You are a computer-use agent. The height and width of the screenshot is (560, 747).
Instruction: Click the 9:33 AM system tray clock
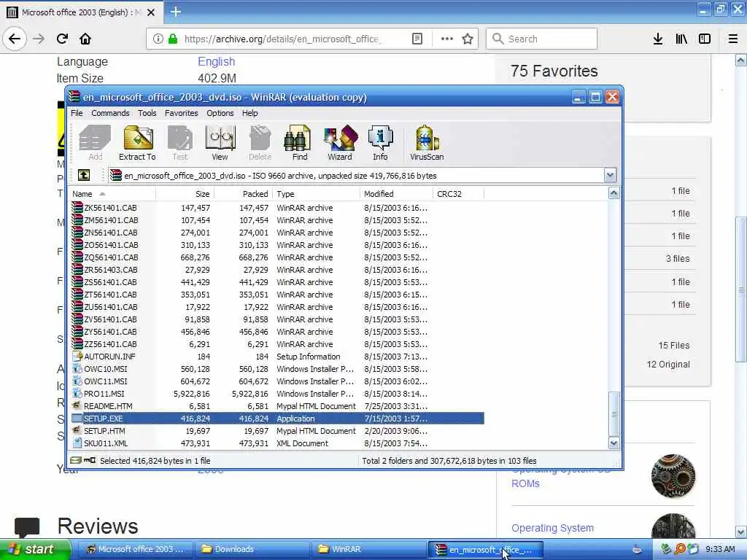click(720, 549)
